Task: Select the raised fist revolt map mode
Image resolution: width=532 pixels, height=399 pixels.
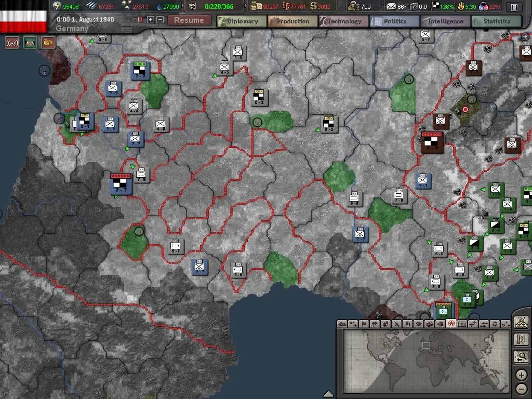Action: point(495,324)
